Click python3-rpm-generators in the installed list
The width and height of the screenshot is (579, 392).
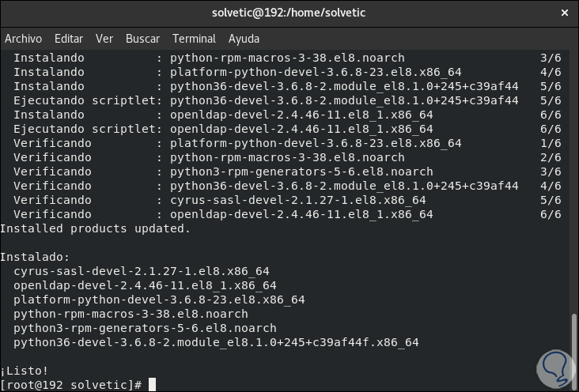pos(145,328)
